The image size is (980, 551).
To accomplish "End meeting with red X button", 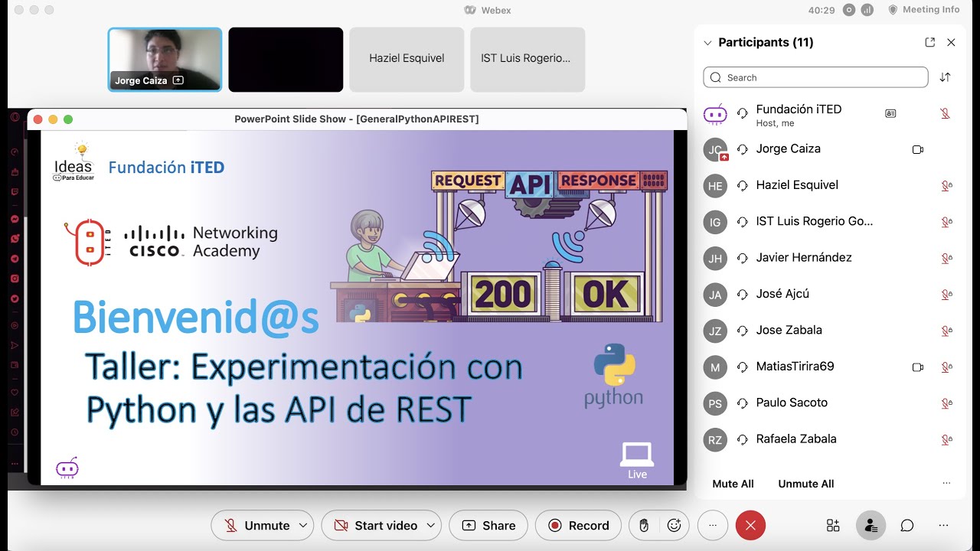I will tap(750, 526).
